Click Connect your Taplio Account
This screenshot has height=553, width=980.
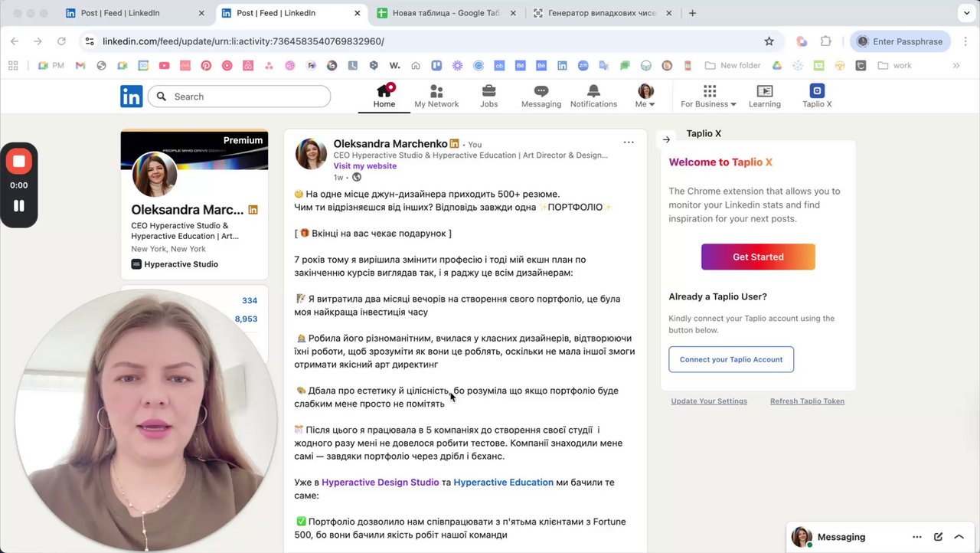pyautogui.click(x=731, y=359)
